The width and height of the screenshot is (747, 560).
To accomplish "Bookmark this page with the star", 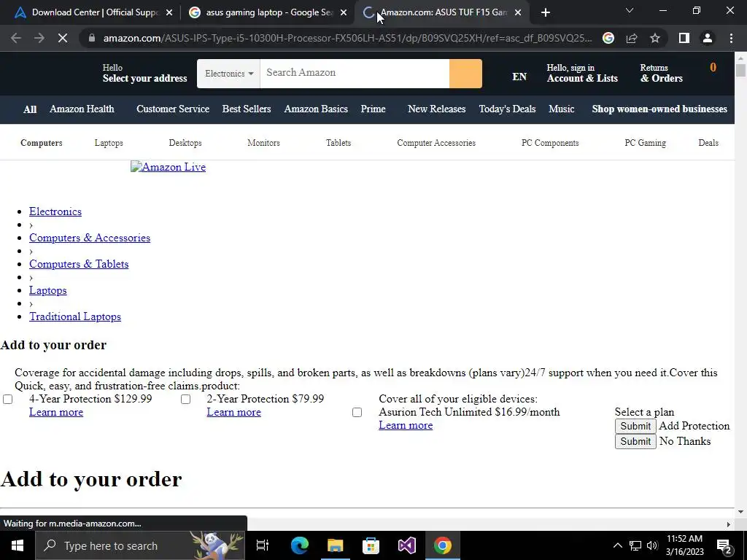I will [655, 38].
